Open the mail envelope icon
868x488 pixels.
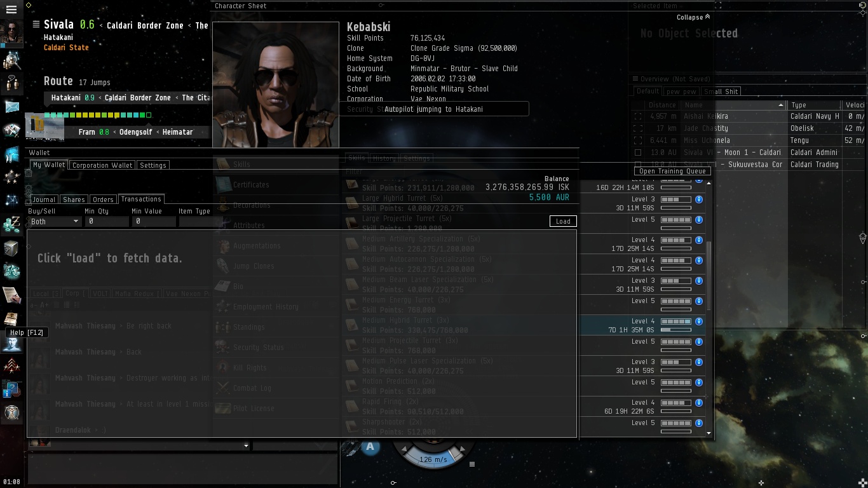(x=11, y=106)
